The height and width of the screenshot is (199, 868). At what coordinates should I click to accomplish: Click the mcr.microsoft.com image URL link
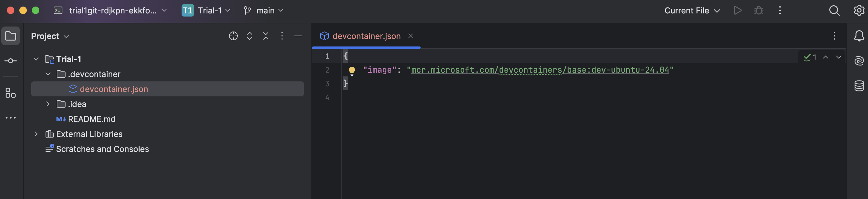539,70
